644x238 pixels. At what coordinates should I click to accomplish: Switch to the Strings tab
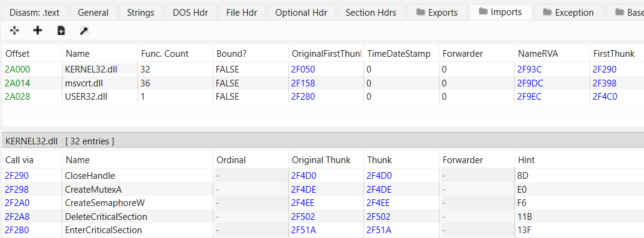[140, 12]
